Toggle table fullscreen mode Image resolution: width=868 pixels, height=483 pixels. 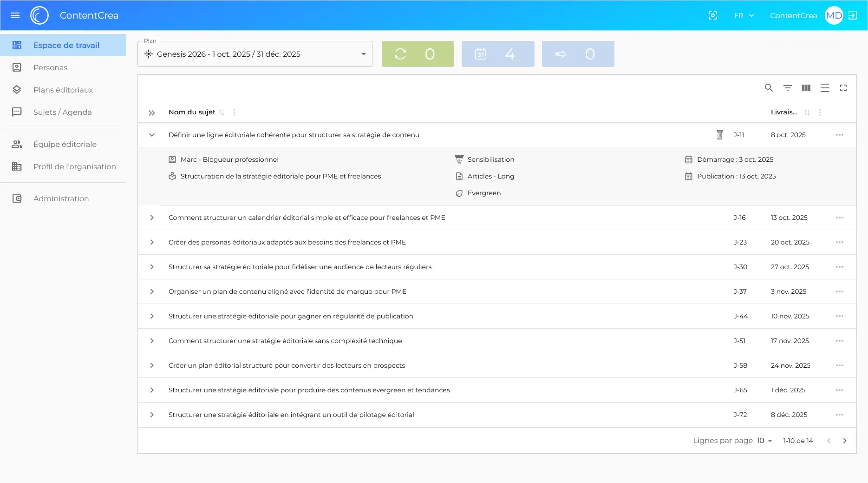(x=843, y=88)
